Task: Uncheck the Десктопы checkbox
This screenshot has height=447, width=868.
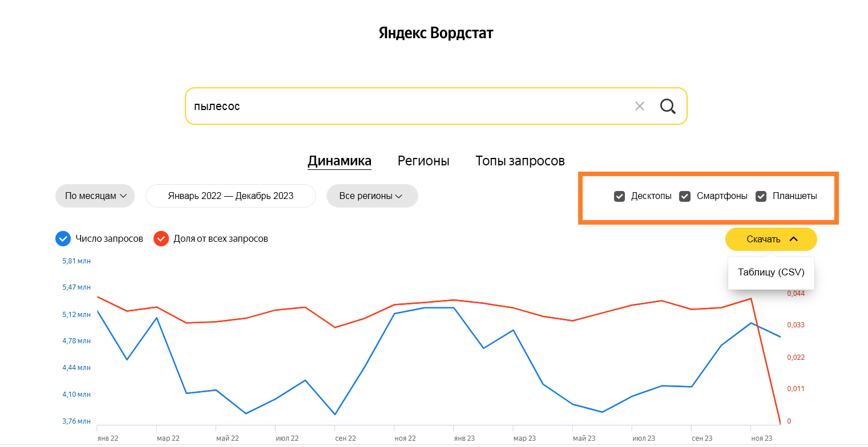Action: click(x=620, y=196)
